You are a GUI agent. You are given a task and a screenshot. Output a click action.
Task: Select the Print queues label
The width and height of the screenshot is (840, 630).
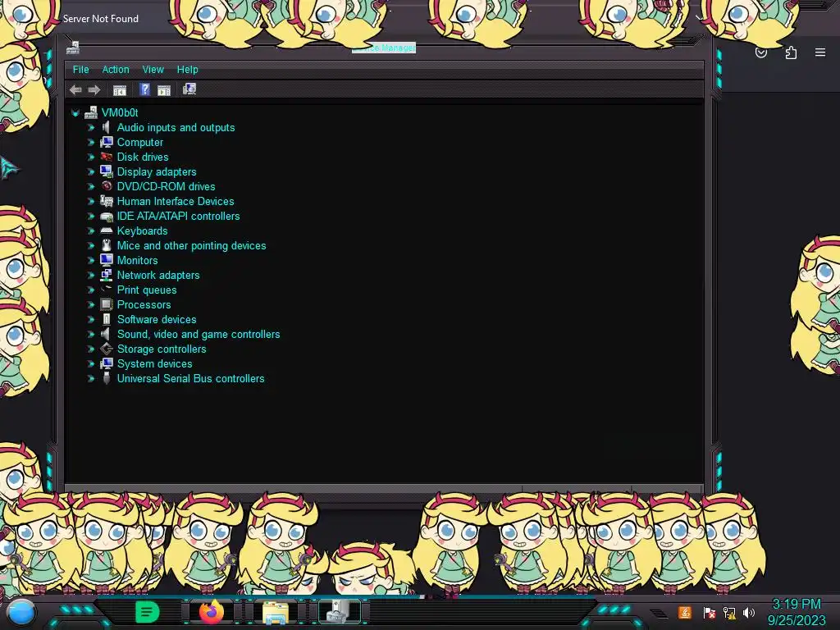click(147, 290)
